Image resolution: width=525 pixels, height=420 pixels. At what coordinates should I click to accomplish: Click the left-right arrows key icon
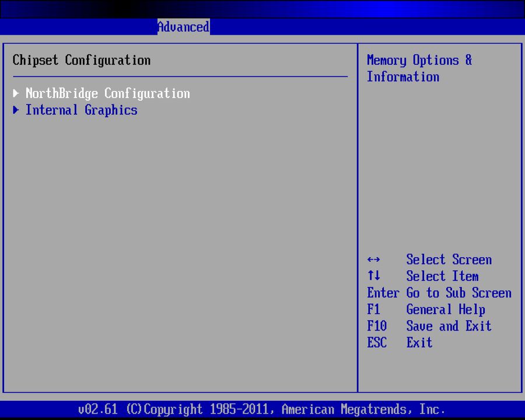click(x=374, y=260)
